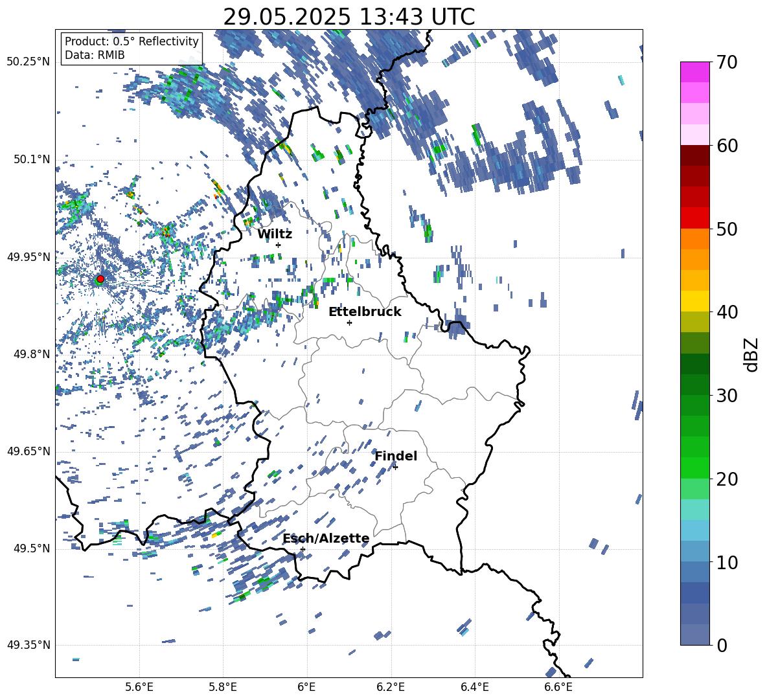Click the 6.2°E longitude label

tap(391, 687)
